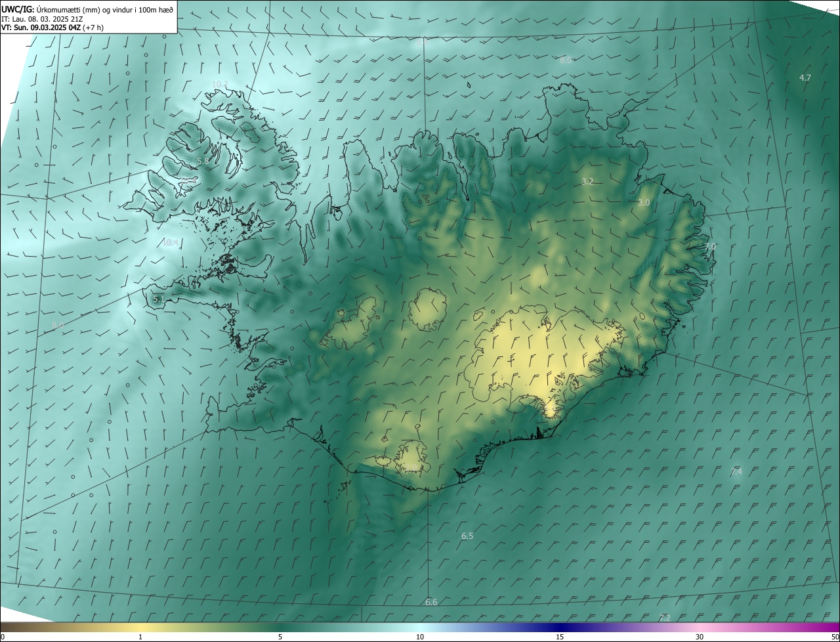Click the color scale tick label 0
The width and height of the screenshot is (840, 642).
3,637
